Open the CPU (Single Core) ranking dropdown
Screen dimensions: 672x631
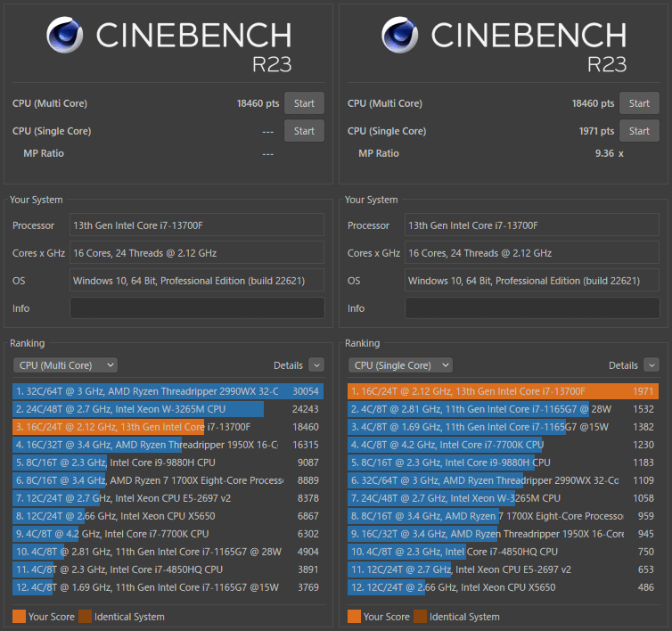click(400, 365)
